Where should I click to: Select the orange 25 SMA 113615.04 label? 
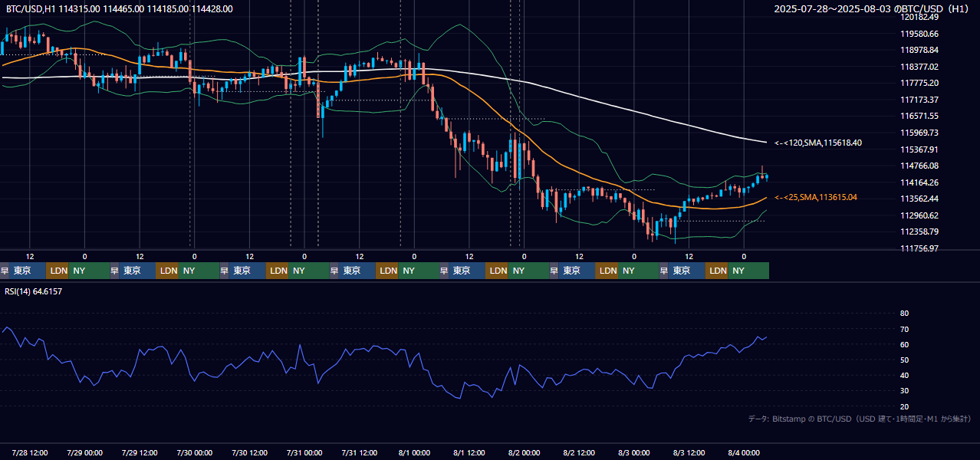point(816,198)
